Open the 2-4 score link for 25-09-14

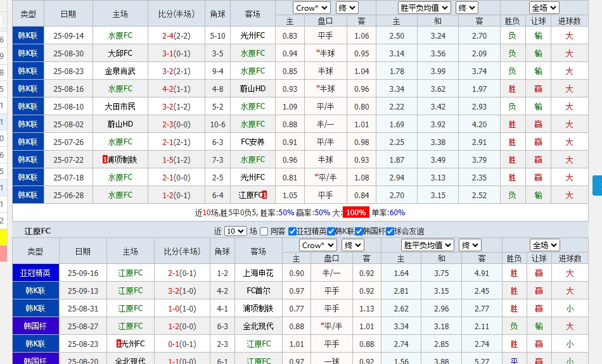click(168, 35)
